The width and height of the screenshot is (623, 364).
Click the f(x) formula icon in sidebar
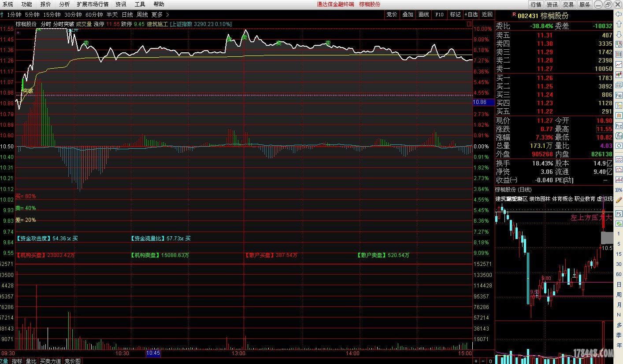tap(619, 136)
